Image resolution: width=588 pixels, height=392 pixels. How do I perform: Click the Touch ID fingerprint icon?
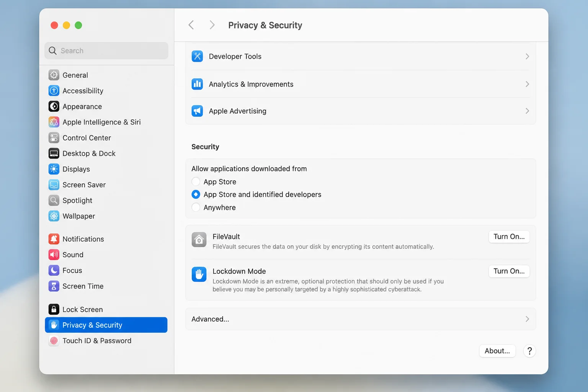(x=54, y=341)
